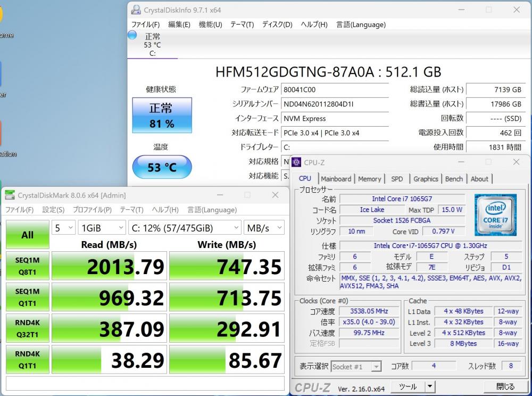This screenshot has height=396, width=532.
Task: Click the power on hours value 1831 時間
Action: pos(496,147)
